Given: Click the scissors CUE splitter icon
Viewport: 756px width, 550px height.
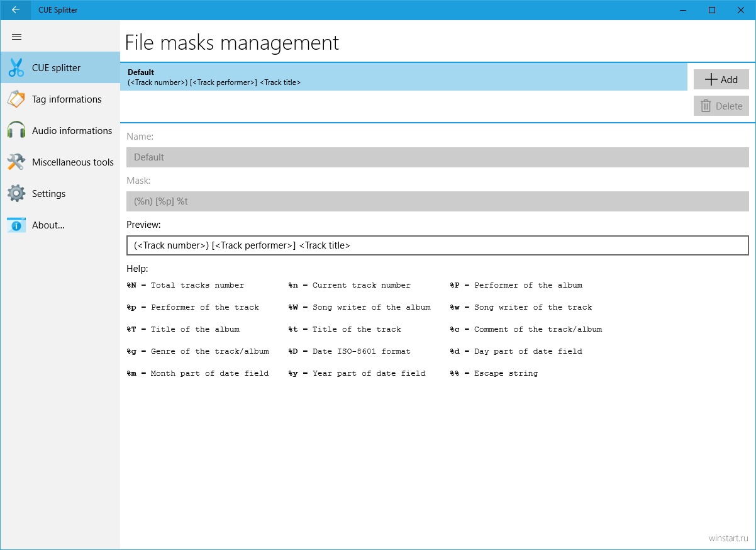Looking at the screenshot, I should tap(16, 68).
